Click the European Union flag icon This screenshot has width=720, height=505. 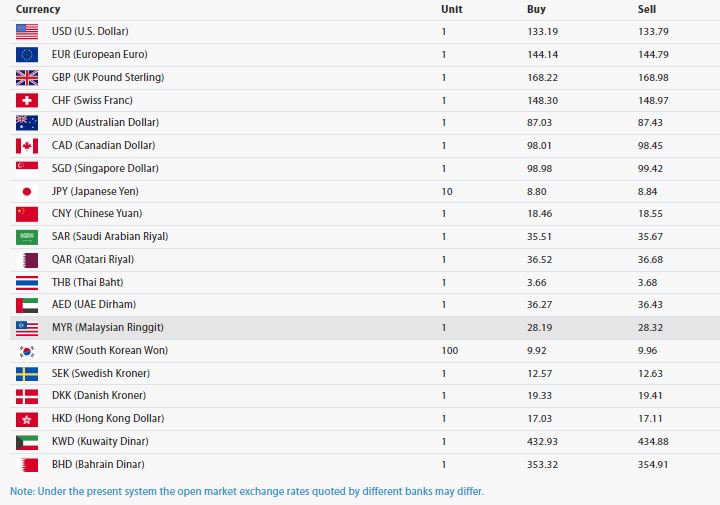27,55
